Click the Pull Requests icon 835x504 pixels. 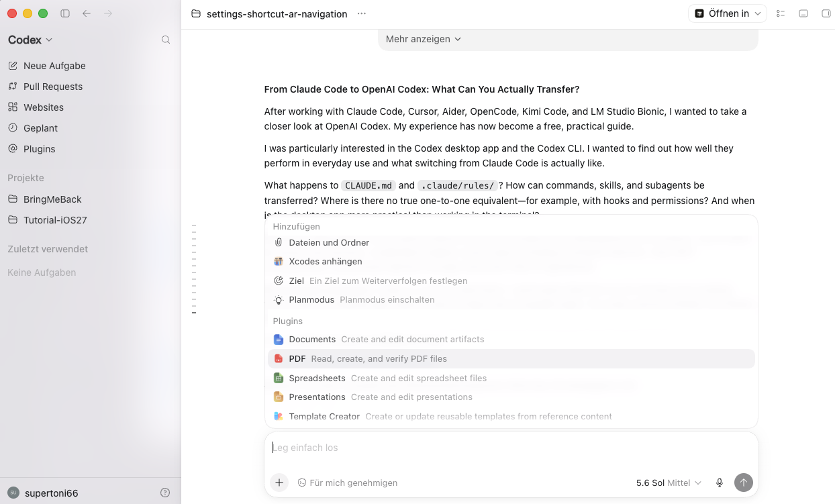(x=13, y=87)
